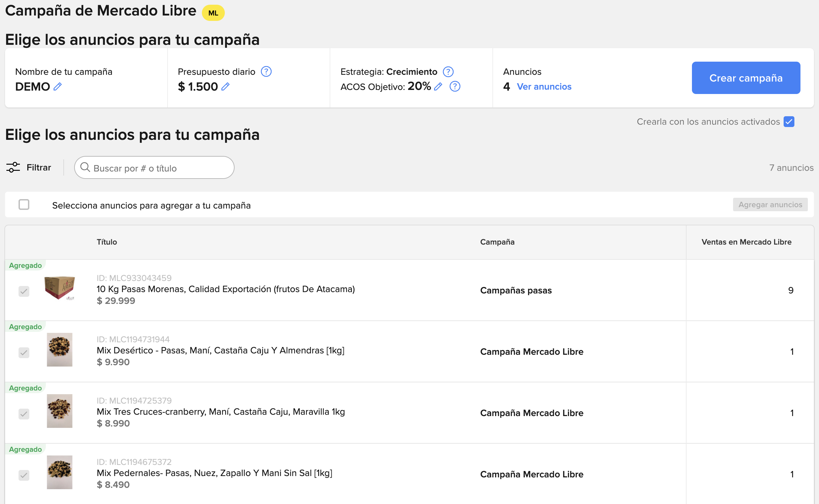This screenshot has height=504, width=819.
Task: Focus the Buscar por # o título field
Action: coord(154,167)
